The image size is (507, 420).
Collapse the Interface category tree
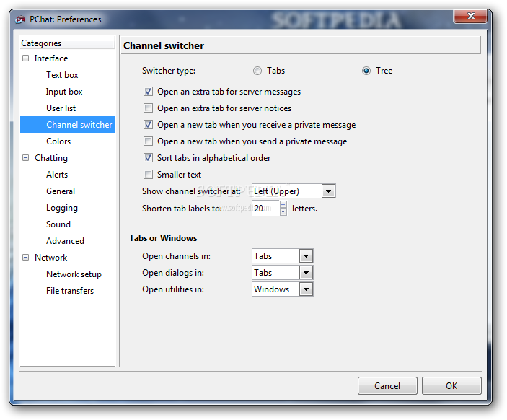coord(25,58)
